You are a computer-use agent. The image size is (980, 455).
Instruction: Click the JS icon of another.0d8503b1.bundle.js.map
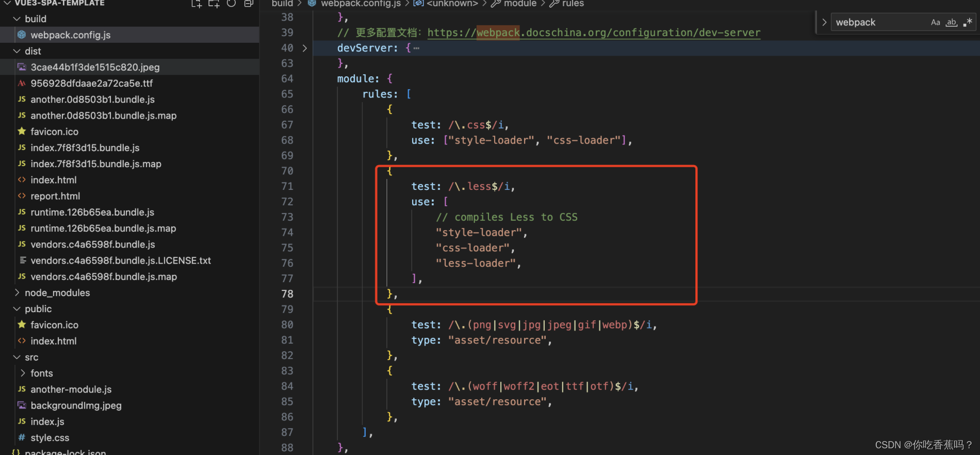[x=22, y=115]
